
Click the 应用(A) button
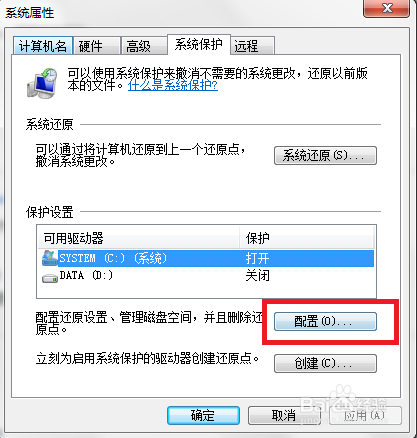click(x=365, y=415)
